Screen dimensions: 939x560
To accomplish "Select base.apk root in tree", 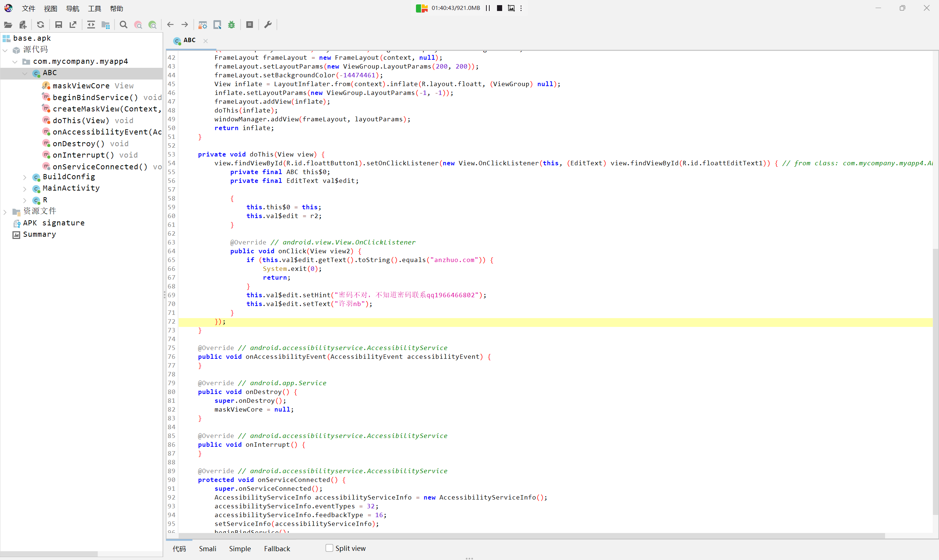I will pos(32,38).
